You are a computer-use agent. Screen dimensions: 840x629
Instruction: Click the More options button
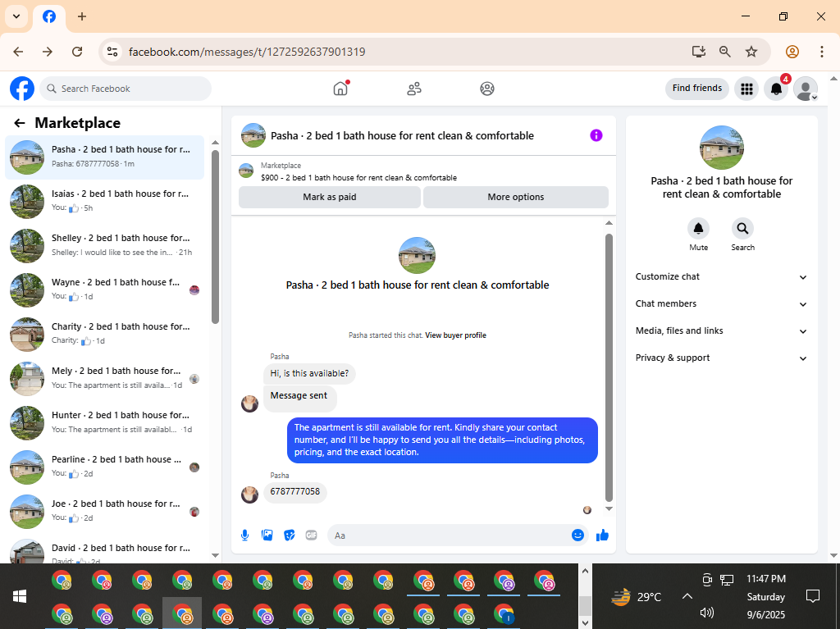[x=516, y=197]
